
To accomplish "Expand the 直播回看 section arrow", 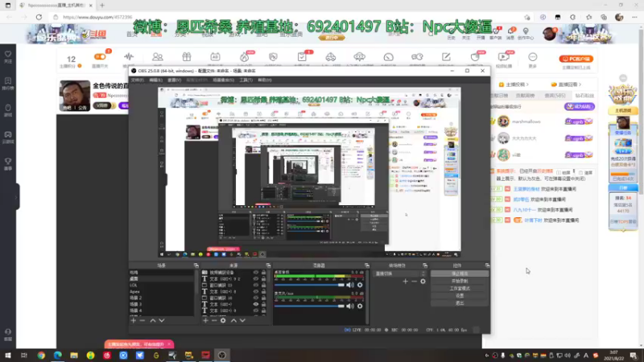I will 580,84.
